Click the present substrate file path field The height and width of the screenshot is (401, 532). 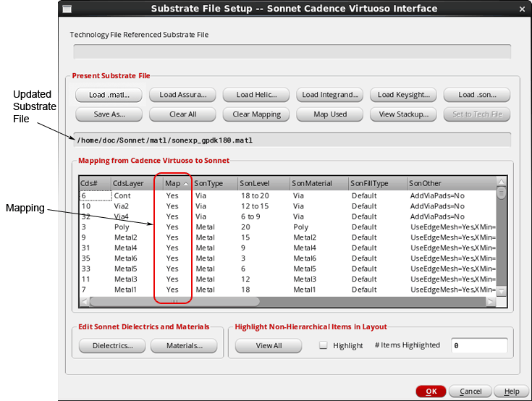(292, 140)
